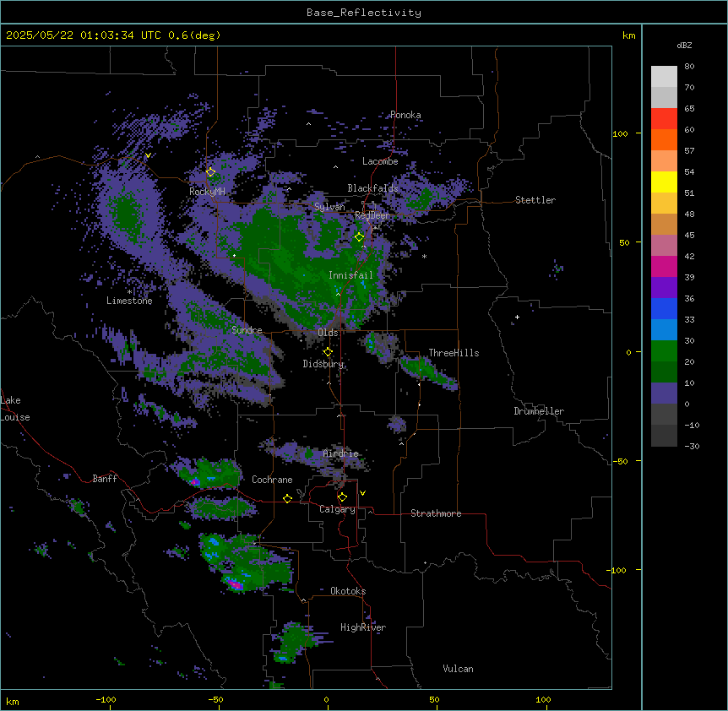Pick the bright yellow 51-54 dBZ legend swatch
The width and height of the screenshot is (728, 711).
pyautogui.click(x=664, y=182)
